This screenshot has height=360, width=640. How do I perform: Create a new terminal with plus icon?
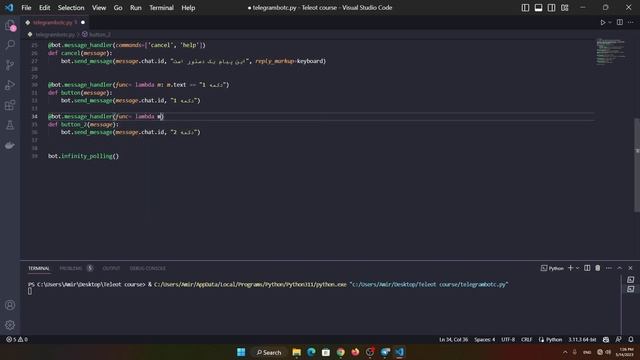pos(570,268)
